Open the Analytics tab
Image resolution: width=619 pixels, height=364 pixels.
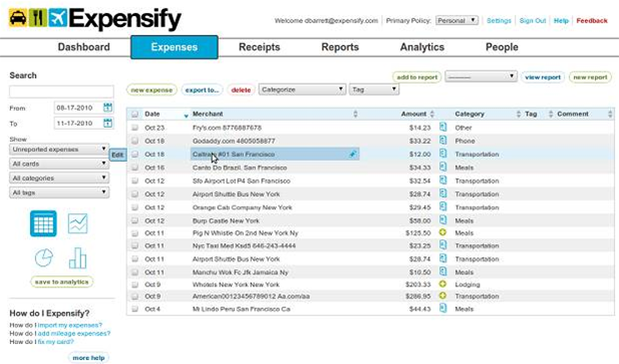(x=422, y=47)
